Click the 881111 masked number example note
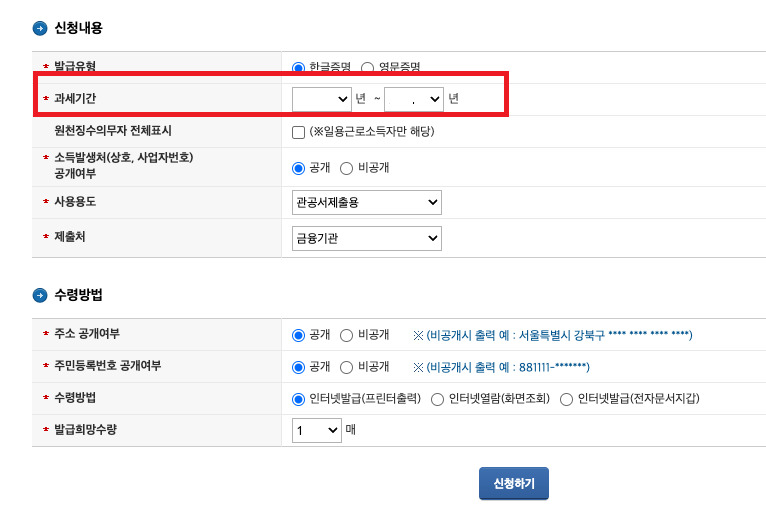766x527 pixels. click(x=501, y=367)
